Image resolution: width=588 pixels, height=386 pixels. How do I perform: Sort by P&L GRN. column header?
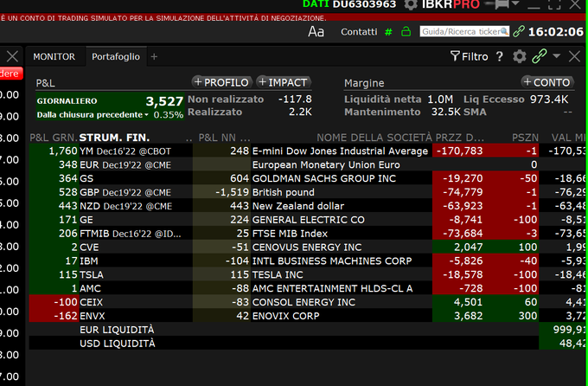point(54,138)
